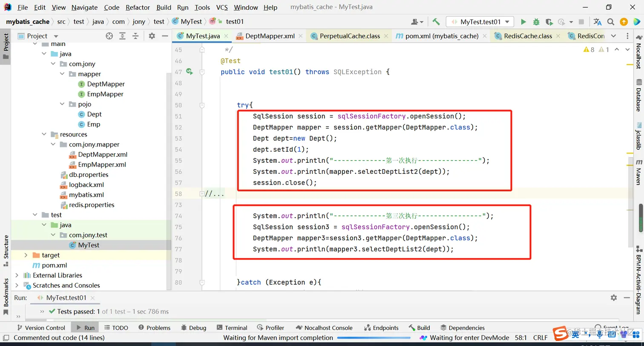This screenshot has width=644, height=346.
Task: Click the orange IDE update arrow icon
Action: tap(624, 22)
